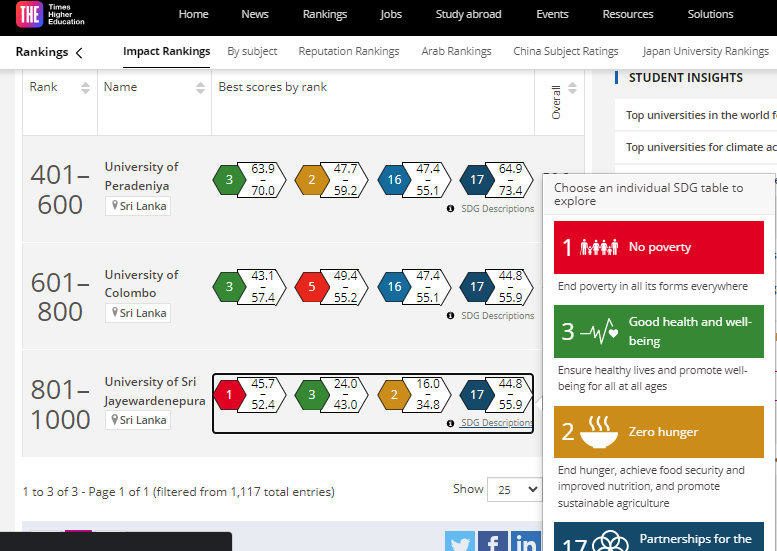Viewport: 777px width, 551px height.
Task: Click the SDG 17 hexagon for Sri Jayewardenepura
Action: [477, 394]
